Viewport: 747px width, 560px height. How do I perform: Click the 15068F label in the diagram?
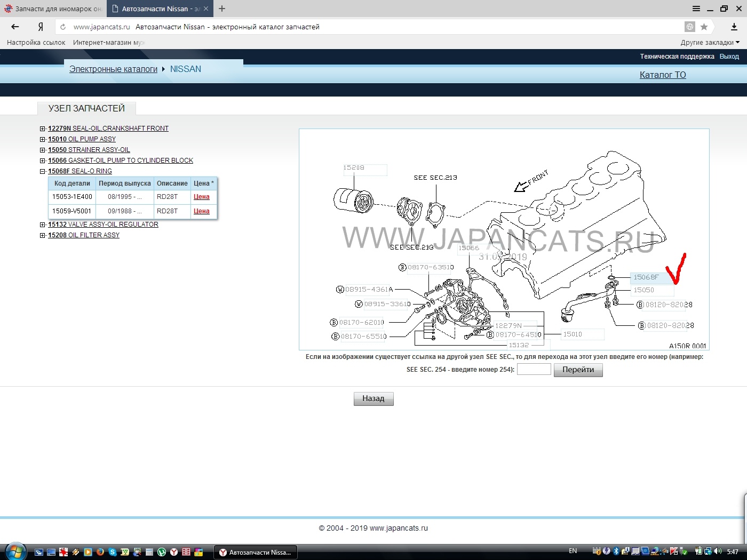tap(646, 277)
